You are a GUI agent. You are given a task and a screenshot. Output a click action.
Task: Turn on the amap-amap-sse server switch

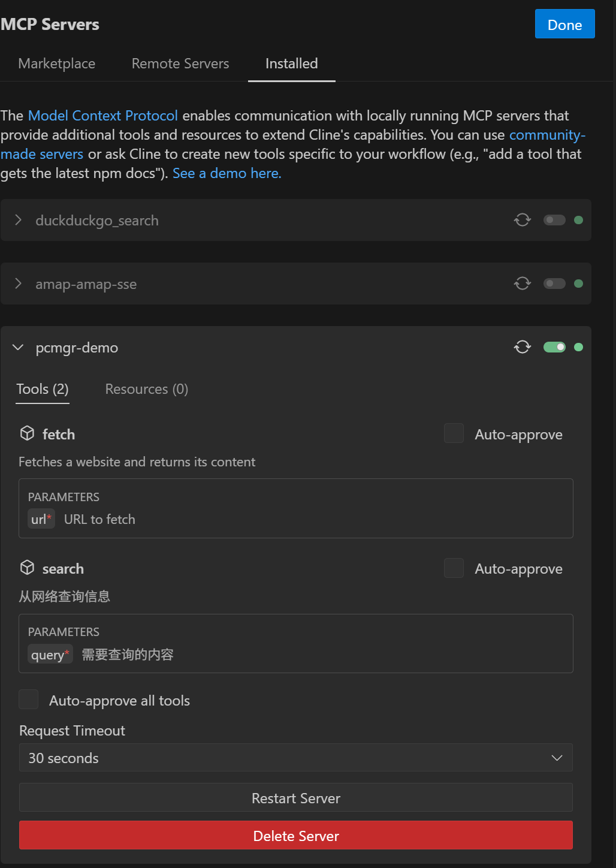(554, 284)
